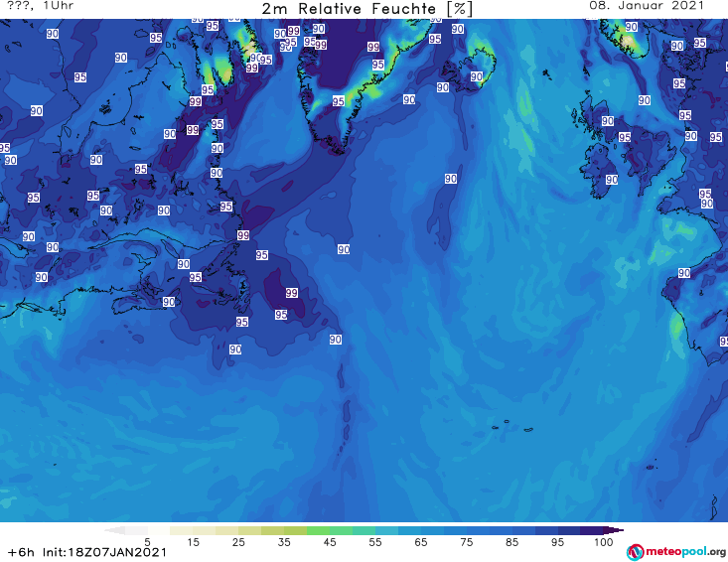728x562 pixels.
Task: Click the date '08. Januar 2021'
Action: [647, 6]
